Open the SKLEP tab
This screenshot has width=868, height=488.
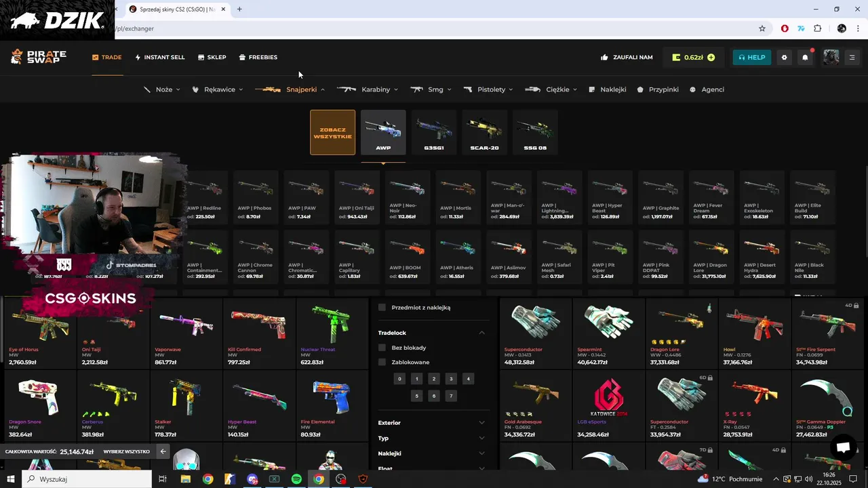(212, 58)
